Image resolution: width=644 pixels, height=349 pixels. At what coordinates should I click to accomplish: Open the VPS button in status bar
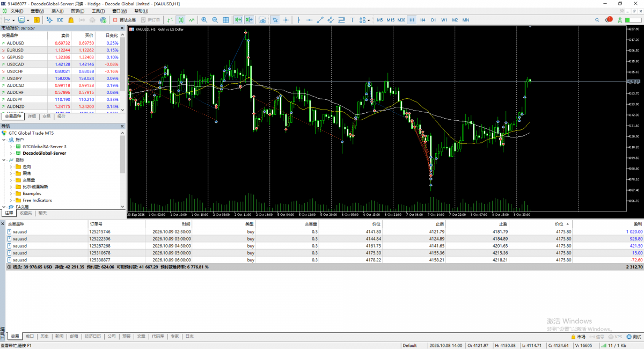click(614, 337)
